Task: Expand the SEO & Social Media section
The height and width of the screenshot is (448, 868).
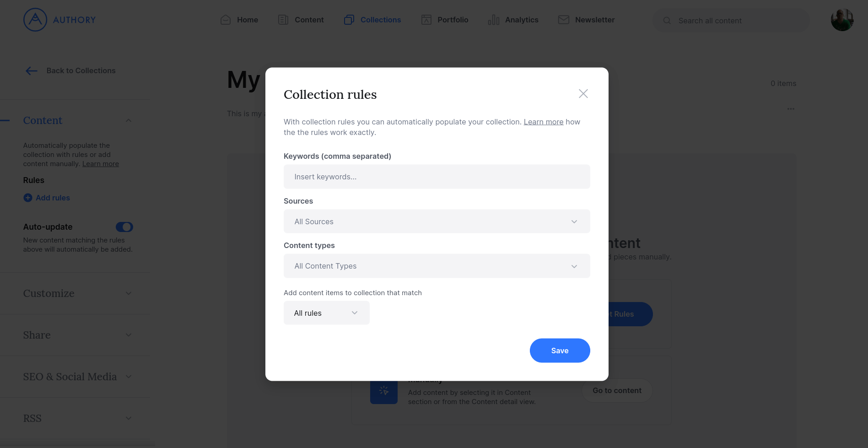Action: click(x=77, y=377)
